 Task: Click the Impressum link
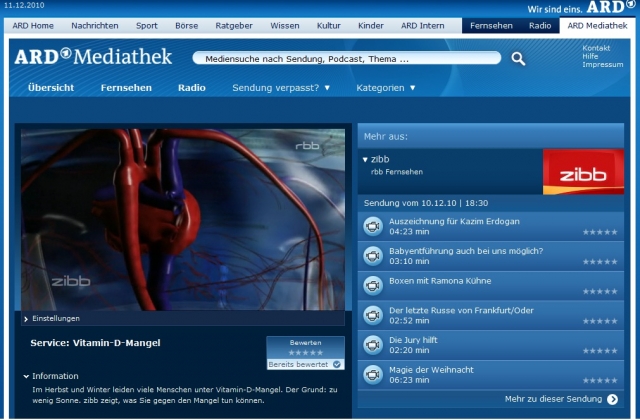[x=602, y=64]
